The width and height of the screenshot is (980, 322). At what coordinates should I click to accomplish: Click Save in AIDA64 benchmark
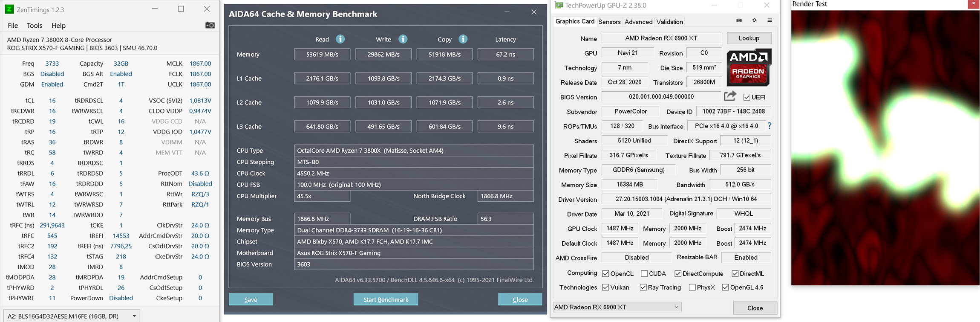251,299
